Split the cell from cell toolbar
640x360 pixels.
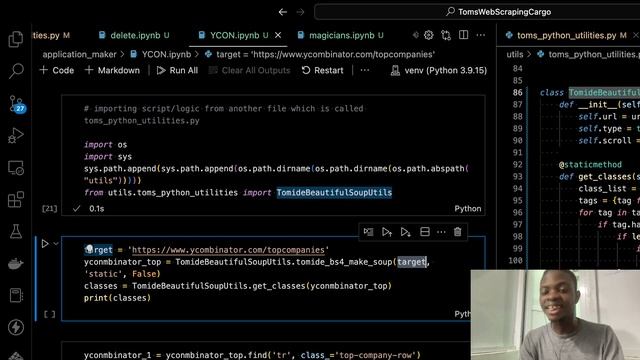[424, 232]
